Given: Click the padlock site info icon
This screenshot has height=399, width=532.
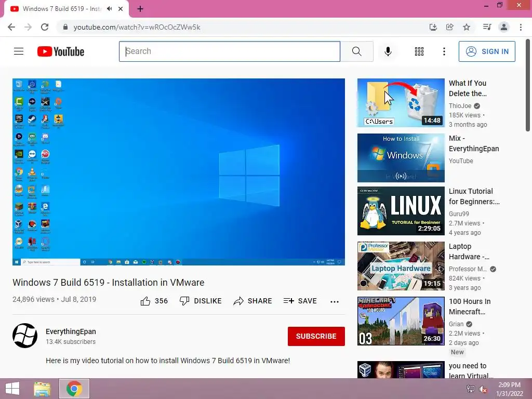Looking at the screenshot, I should click(x=65, y=27).
